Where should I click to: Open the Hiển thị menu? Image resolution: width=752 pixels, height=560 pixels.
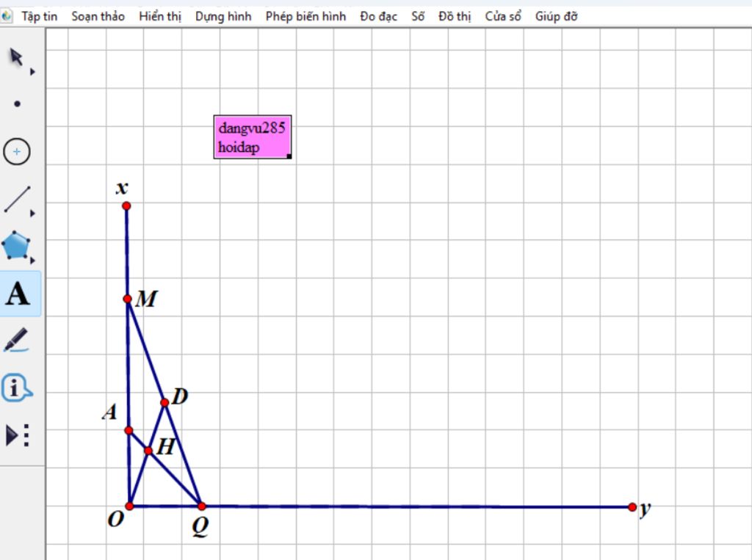tap(160, 17)
